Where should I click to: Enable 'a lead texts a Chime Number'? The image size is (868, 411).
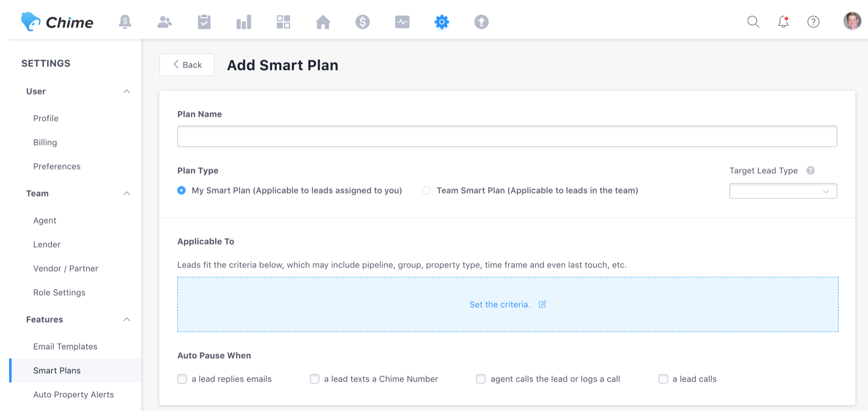[315, 379]
